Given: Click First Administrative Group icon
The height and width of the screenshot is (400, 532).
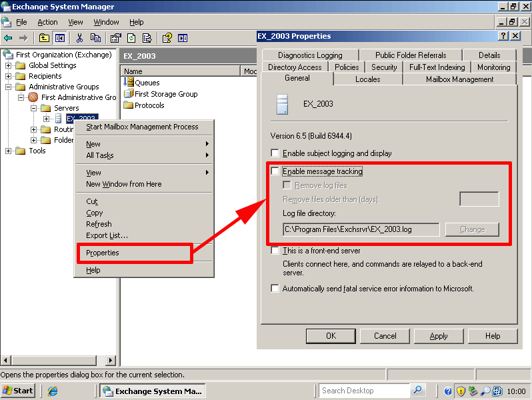Looking at the screenshot, I should tap(33, 97).
